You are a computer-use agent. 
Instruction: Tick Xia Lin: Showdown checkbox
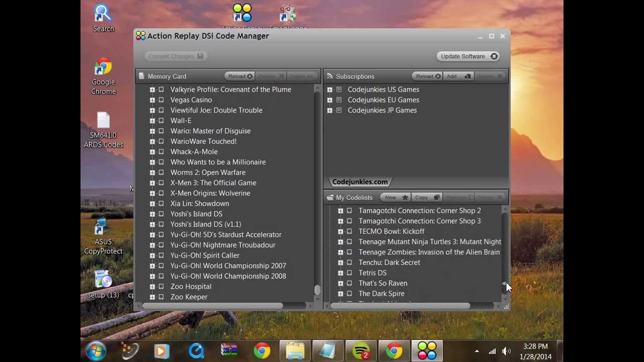coord(161,204)
